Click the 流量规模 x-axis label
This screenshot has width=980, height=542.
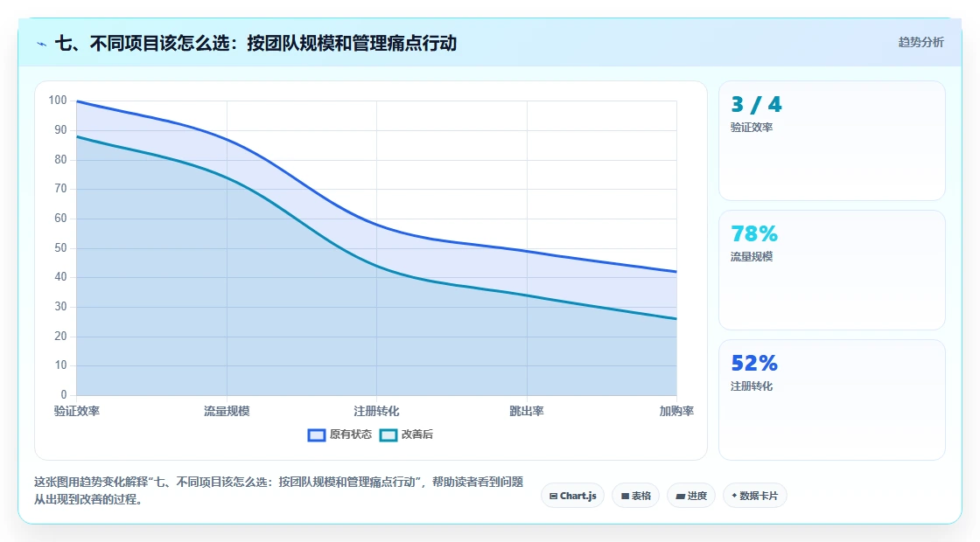[227, 411]
